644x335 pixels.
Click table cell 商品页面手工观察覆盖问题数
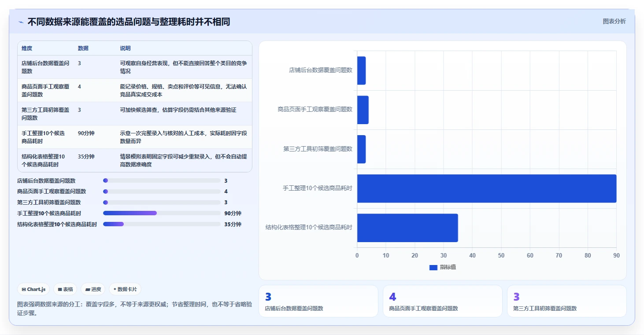pos(45,90)
